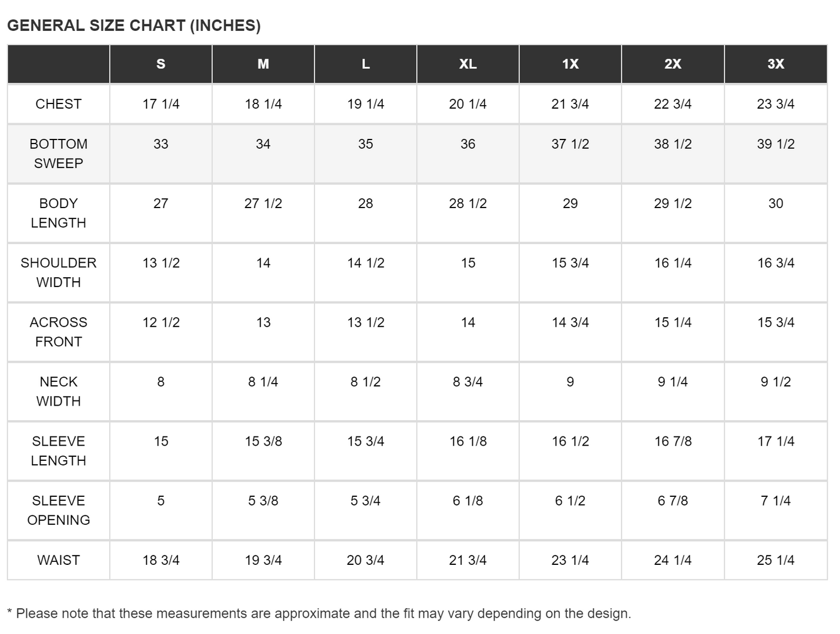840x634 pixels.
Task: Click the 2X size column header
Action: pos(673,64)
